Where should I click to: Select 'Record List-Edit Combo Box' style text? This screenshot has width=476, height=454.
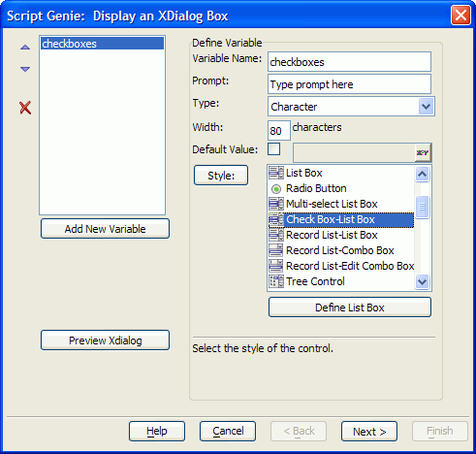click(x=350, y=266)
